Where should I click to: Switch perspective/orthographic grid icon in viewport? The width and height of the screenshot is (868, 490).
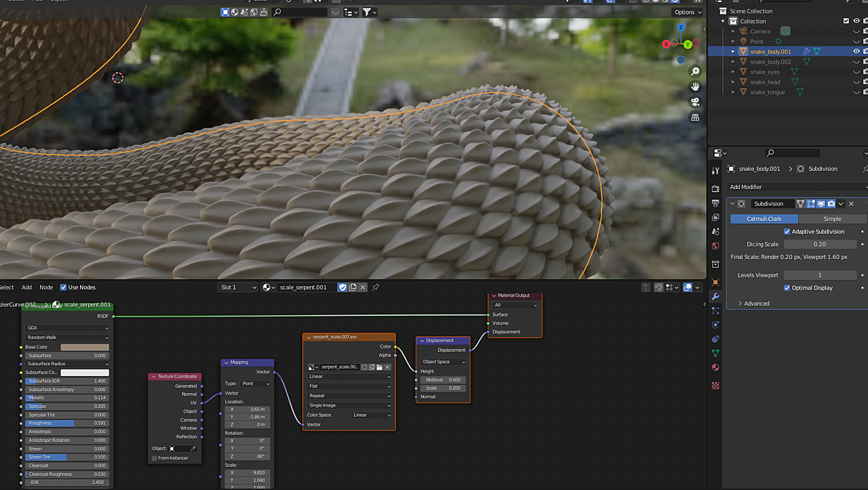pos(695,117)
